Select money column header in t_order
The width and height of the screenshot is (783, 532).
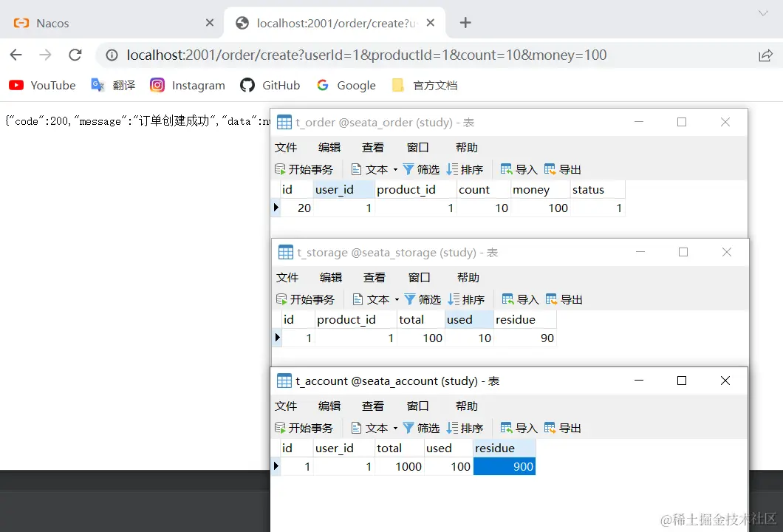tap(540, 190)
